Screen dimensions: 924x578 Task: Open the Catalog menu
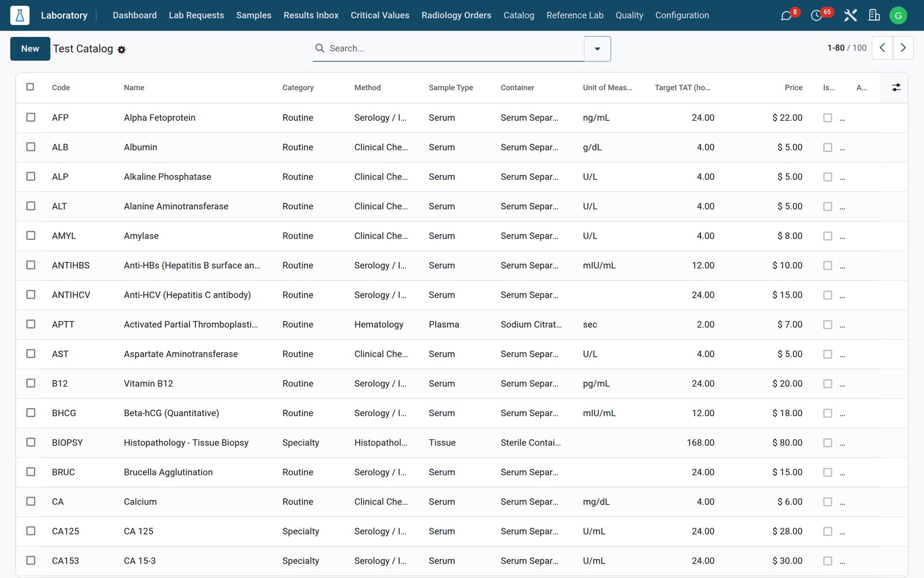click(x=519, y=15)
